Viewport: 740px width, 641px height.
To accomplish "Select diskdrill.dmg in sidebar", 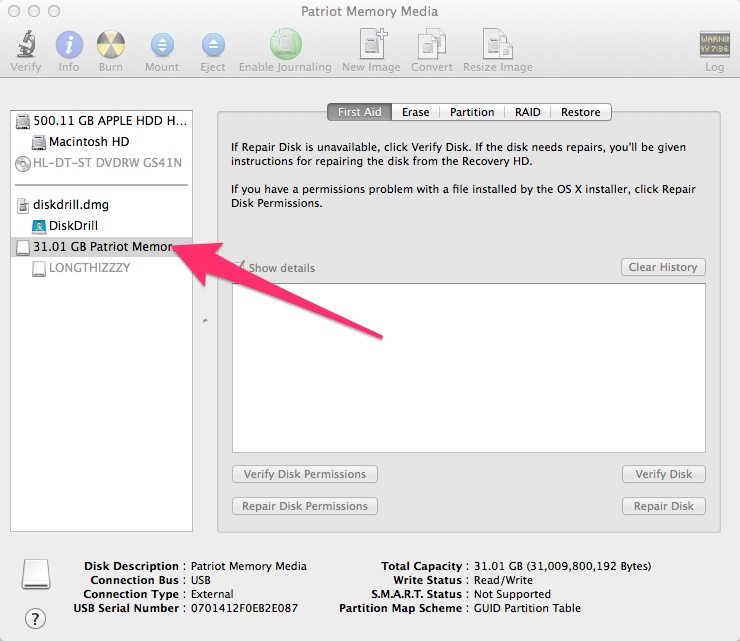I will point(101,205).
